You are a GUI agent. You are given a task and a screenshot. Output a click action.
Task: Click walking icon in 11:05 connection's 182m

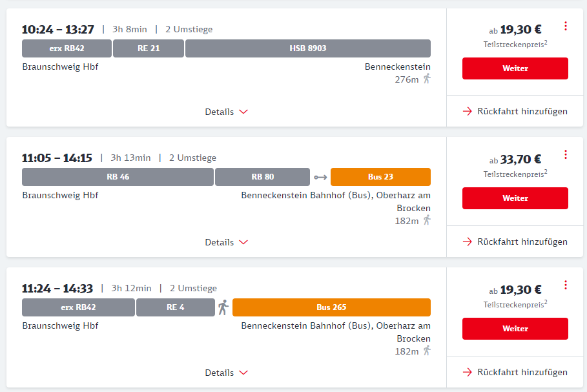tap(427, 220)
